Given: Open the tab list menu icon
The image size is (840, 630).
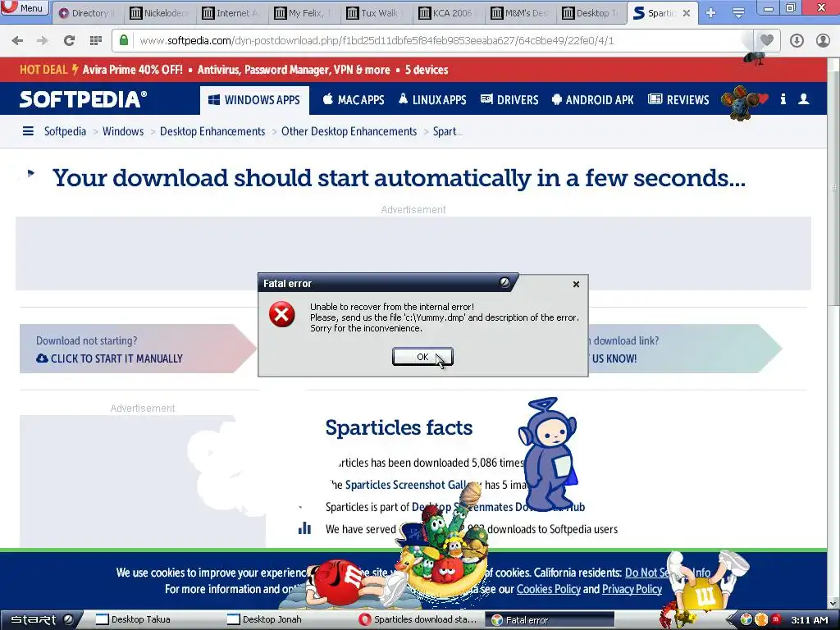Looking at the screenshot, I should [738, 13].
